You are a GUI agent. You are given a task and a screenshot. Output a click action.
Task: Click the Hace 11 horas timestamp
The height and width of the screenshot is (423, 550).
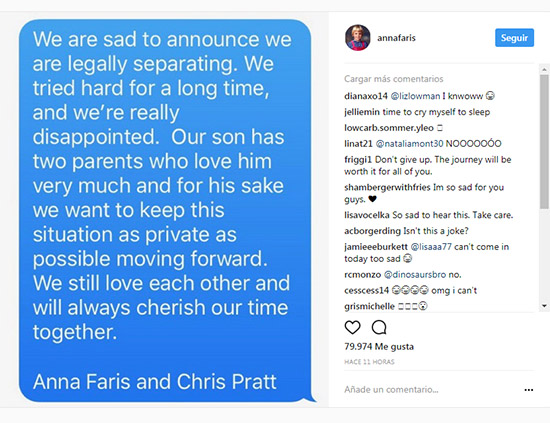(x=369, y=362)
